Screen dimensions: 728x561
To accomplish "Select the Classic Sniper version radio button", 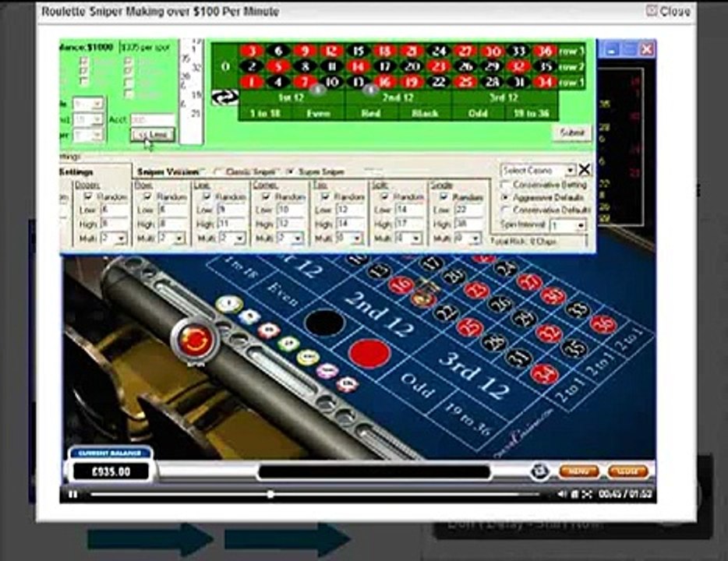I will click(217, 171).
